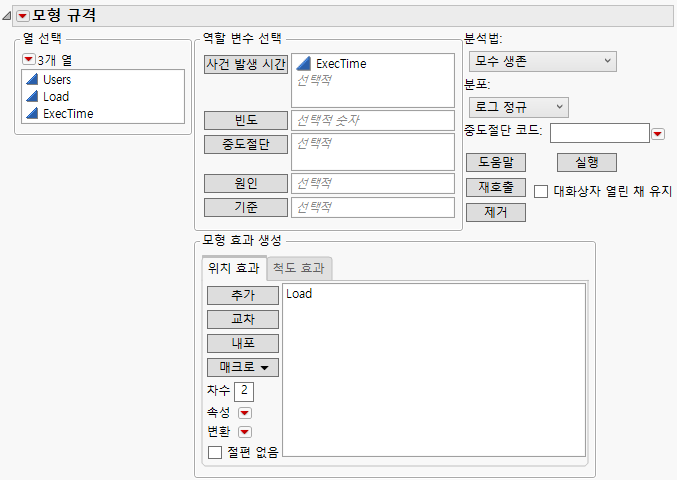Screen dimensions: 677x480
Task: Open the red triangle menu beside 중도절단 코드
Action: 658,134
